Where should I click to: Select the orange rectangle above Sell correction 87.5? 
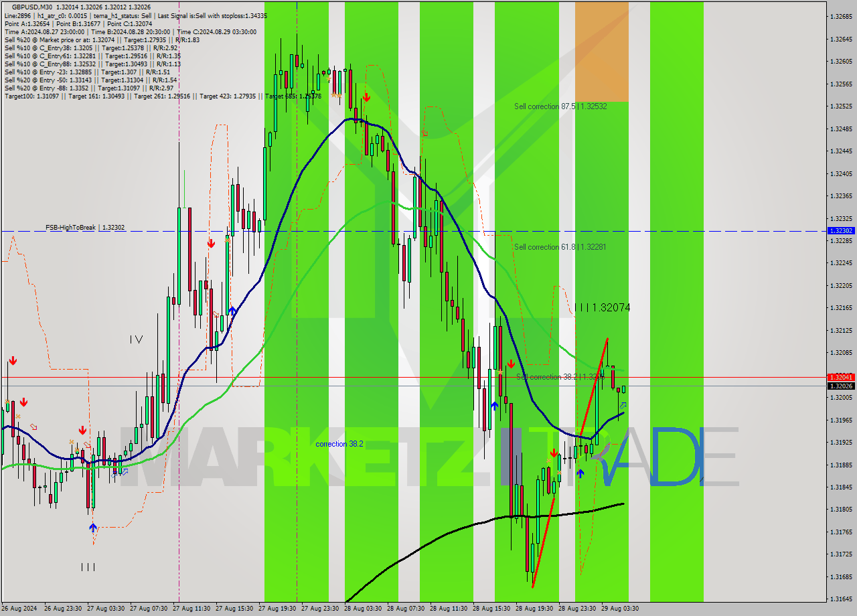(x=601, y=52)
